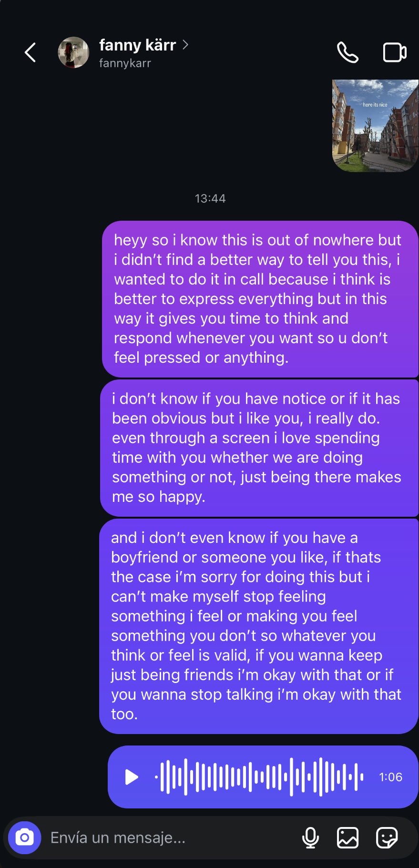Image resolution: width=419 pixels, height=868 pixels.
Task: Open the photo gallery picker icon
Action: pyautogui.click(x=347, y=837)
